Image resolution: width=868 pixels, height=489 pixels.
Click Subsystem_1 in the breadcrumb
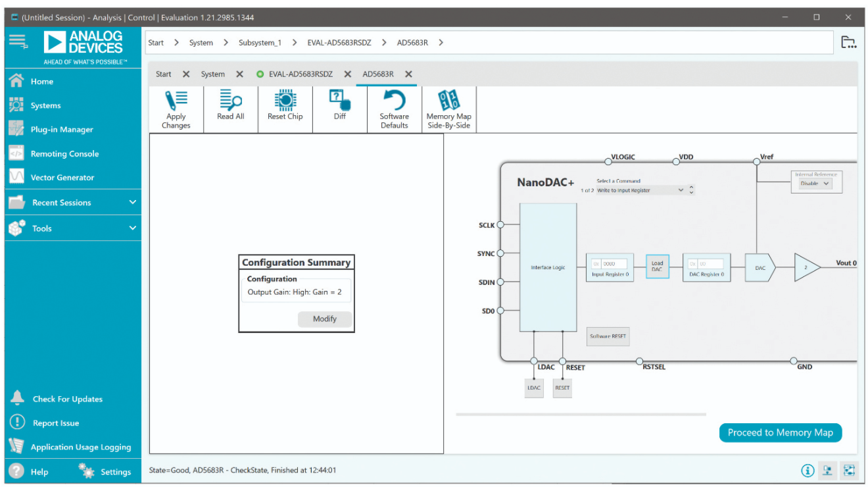260,43
